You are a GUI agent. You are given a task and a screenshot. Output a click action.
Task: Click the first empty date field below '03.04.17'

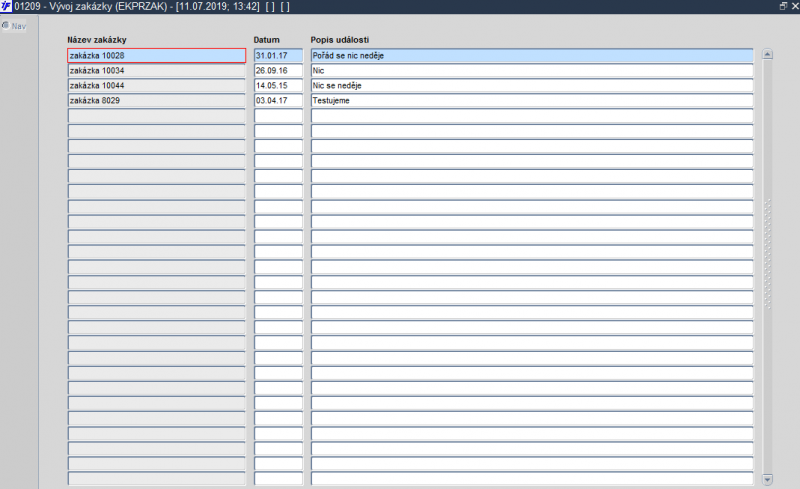click(x=279, y=116)
